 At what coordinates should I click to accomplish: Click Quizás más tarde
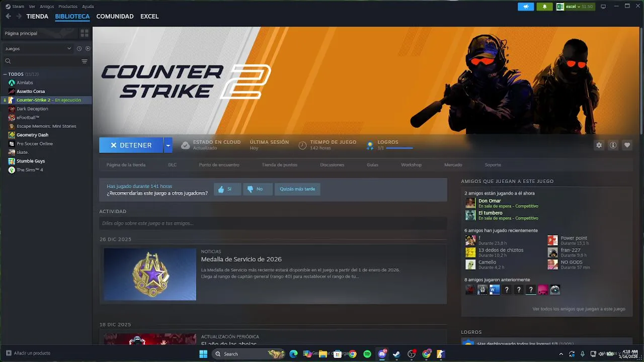coord(297,189)
